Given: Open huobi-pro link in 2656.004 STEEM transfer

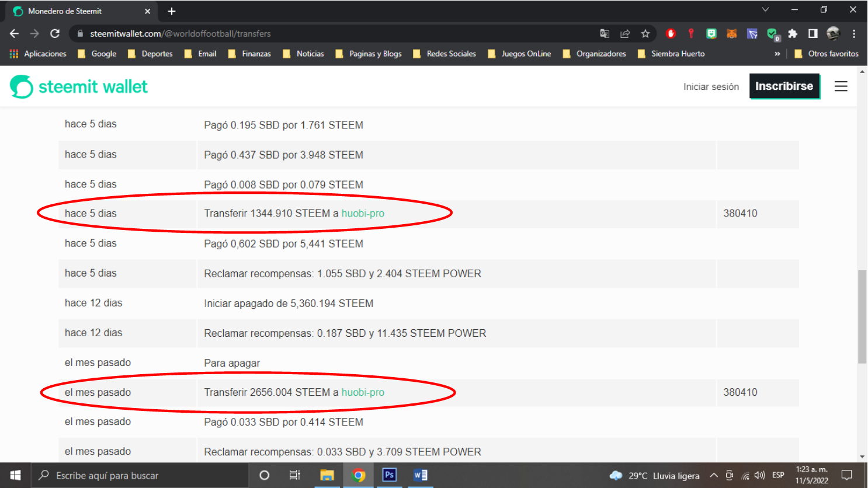Looking at the screenshot, I should tap(363, 392).
